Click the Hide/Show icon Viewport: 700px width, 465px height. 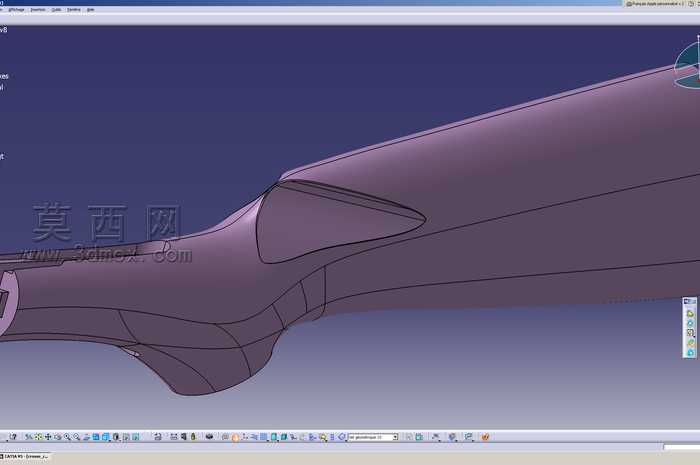126,437
